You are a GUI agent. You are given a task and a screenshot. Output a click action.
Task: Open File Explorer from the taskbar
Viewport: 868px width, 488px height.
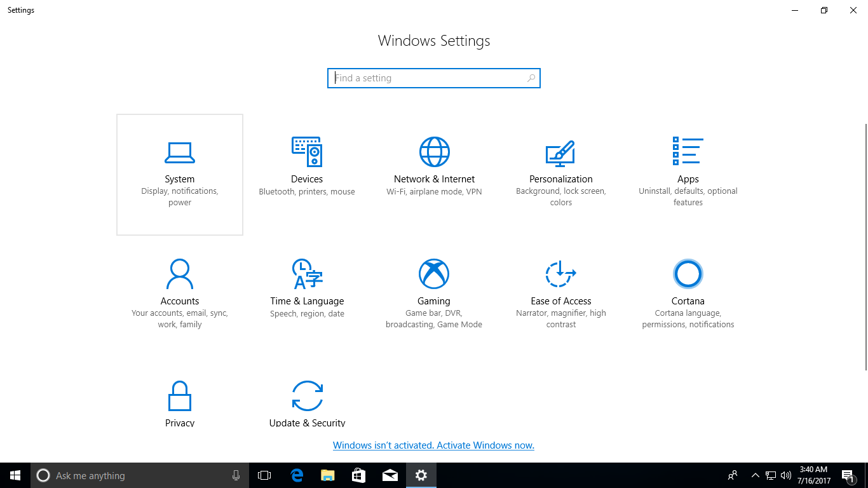click(327, 475)
